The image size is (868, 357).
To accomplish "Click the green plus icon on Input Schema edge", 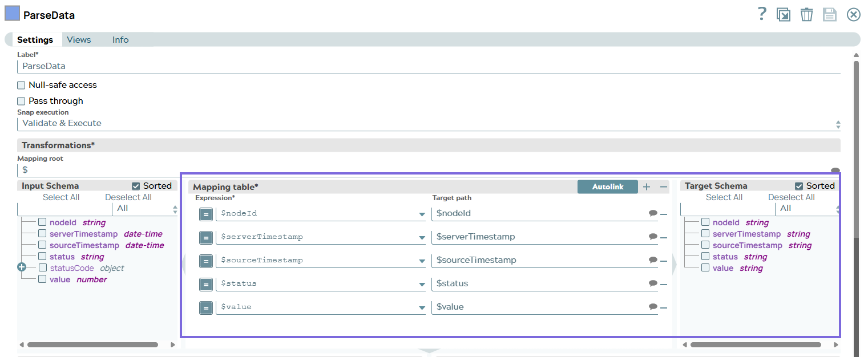I will [x=21, y=266].
